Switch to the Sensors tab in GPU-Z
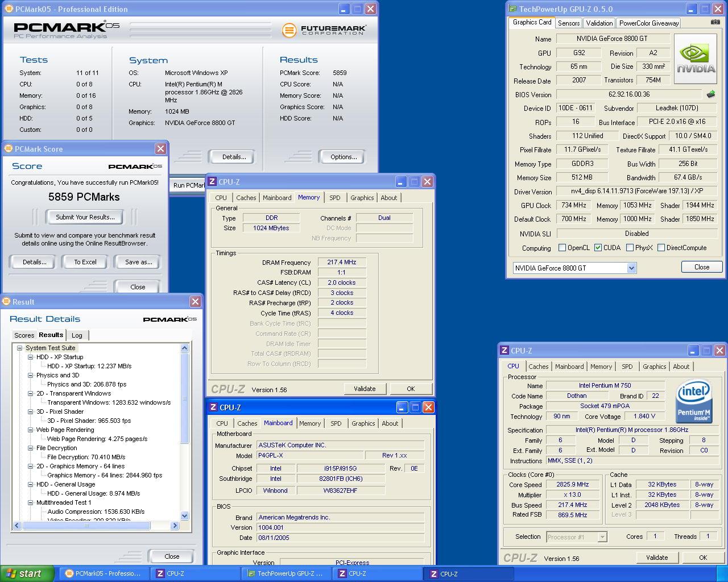 pyautogui.click(x=569, y=23)
